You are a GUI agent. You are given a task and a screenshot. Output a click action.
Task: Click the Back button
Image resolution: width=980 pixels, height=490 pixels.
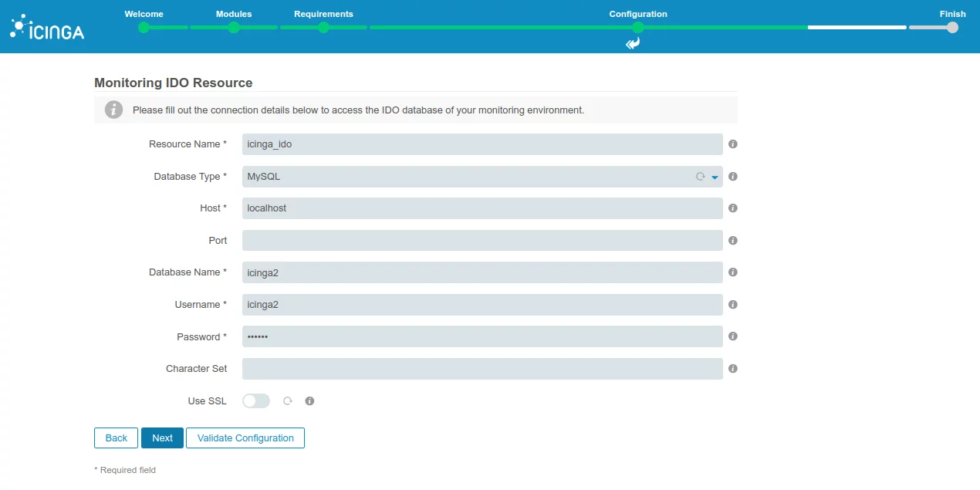point(117,438)
